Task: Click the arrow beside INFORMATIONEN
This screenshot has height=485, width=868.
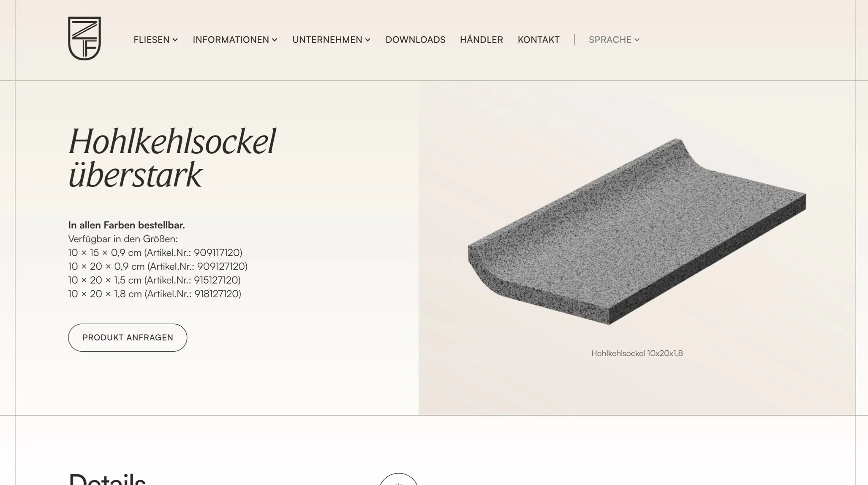Action: click(x=275, y=40)
